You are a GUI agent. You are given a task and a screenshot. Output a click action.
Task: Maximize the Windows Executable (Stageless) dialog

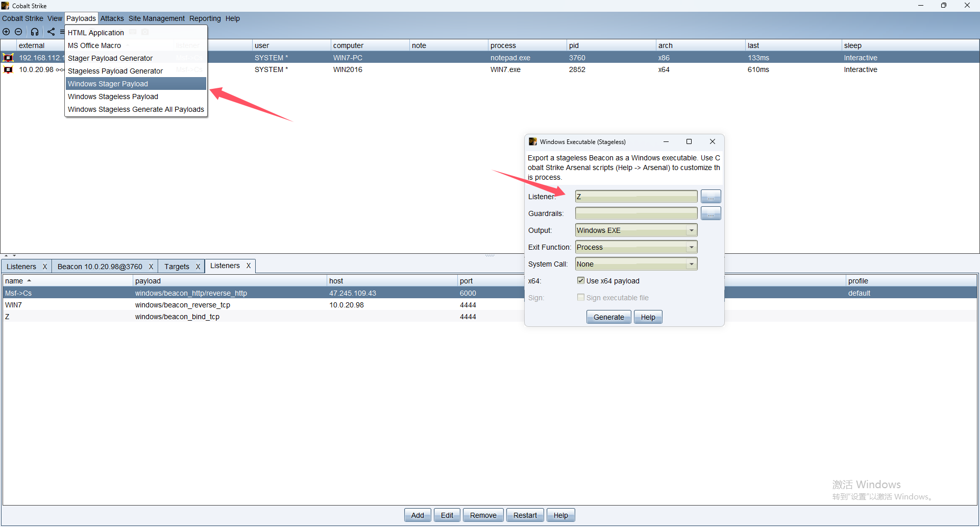click(x=689, y=141)
